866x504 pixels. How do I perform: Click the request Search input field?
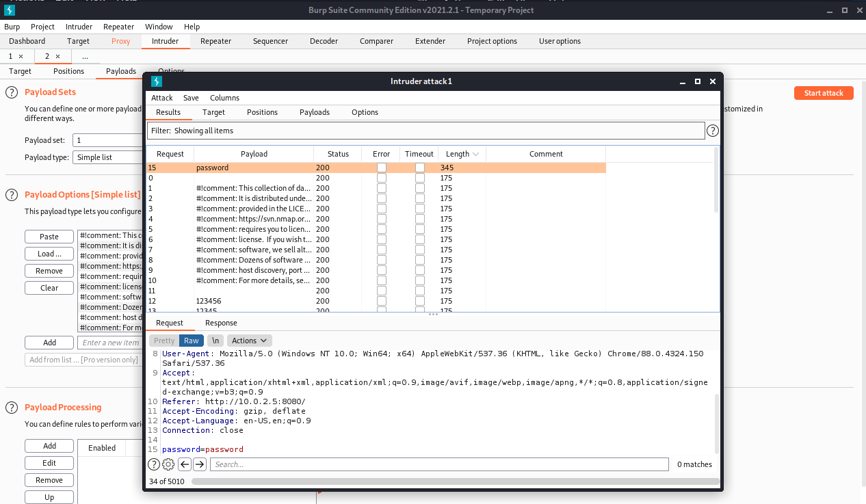(x=439, y=464)
